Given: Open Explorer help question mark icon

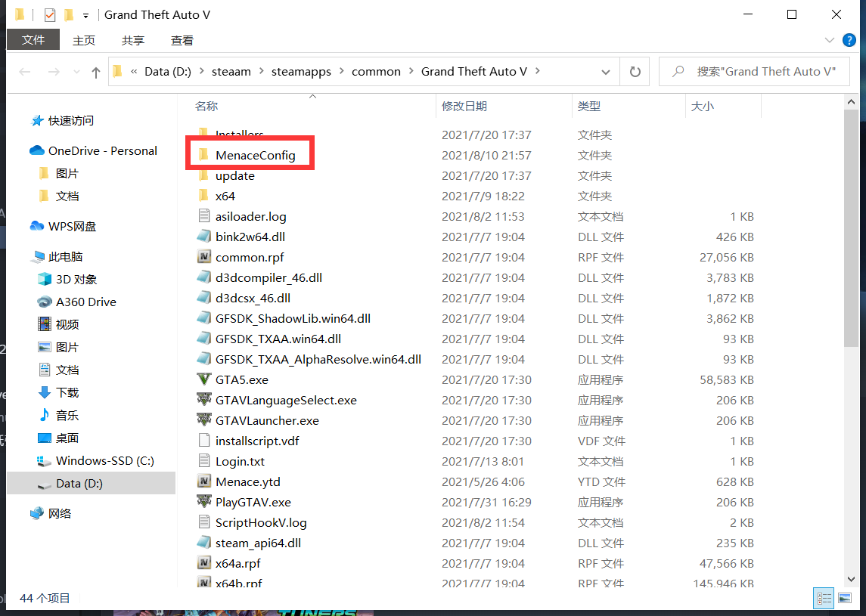Looking at the screenshot, I should click(x=849, y=40).
